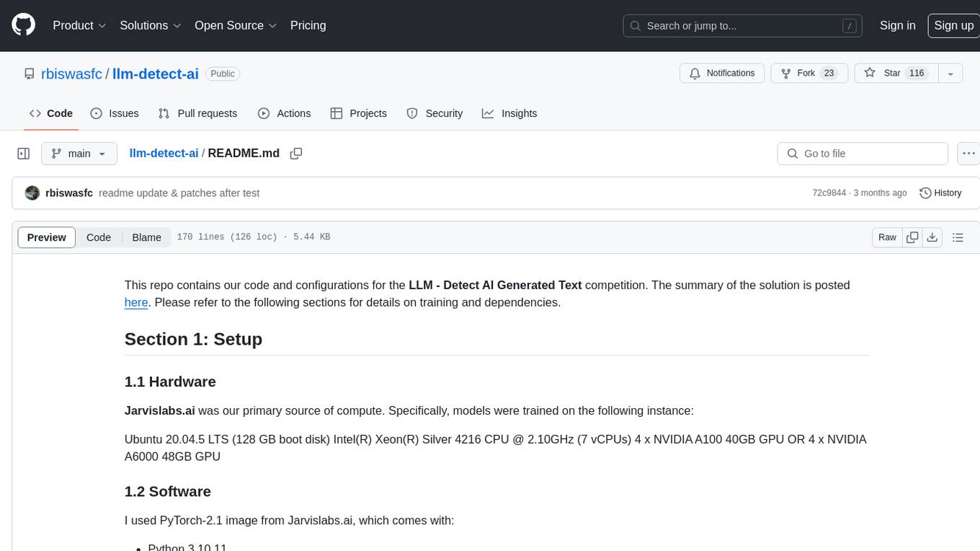Screen dimensions: 980x551
Task: Sign in to GitHub
Action: (x=897, y=25)
